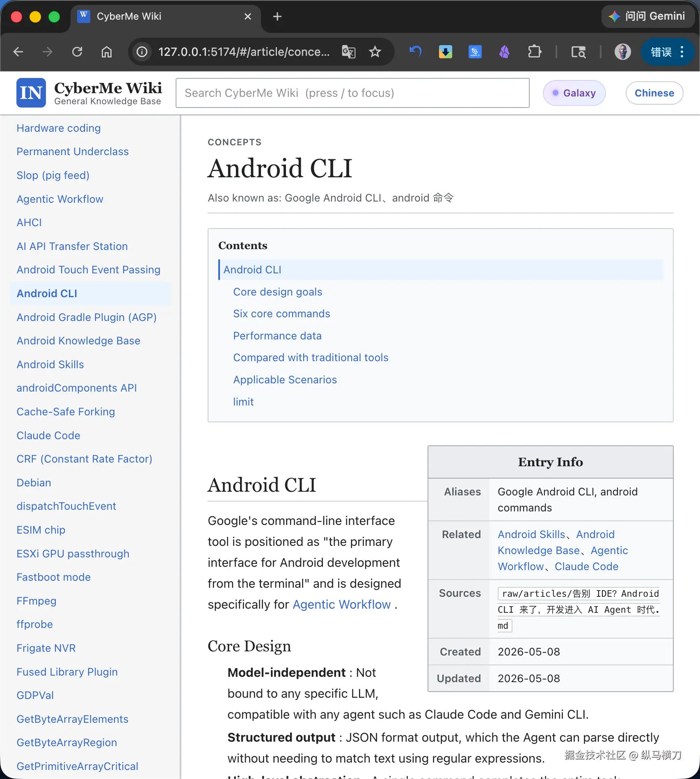Jump to Applicable Scenarios section

point(285,380)
